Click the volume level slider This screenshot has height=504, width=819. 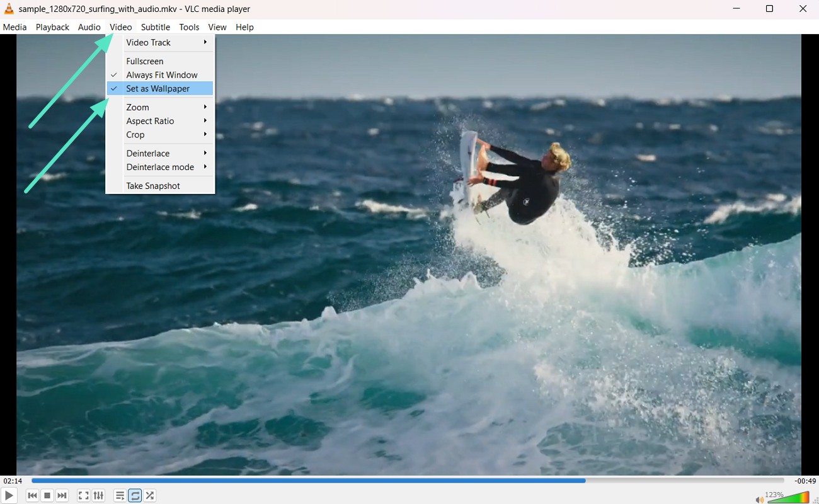pyautogui.click(x=789, y=498)
